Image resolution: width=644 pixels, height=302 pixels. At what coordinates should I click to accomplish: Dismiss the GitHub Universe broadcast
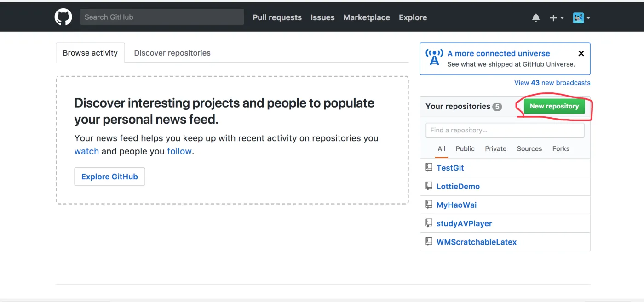[x=581, y=53]
